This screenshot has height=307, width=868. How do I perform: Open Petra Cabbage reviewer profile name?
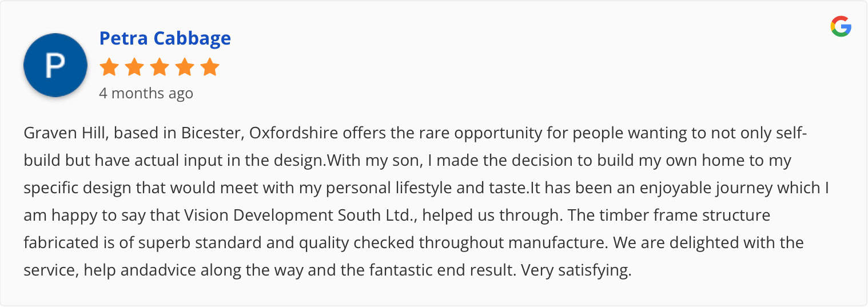coord(165,38)
